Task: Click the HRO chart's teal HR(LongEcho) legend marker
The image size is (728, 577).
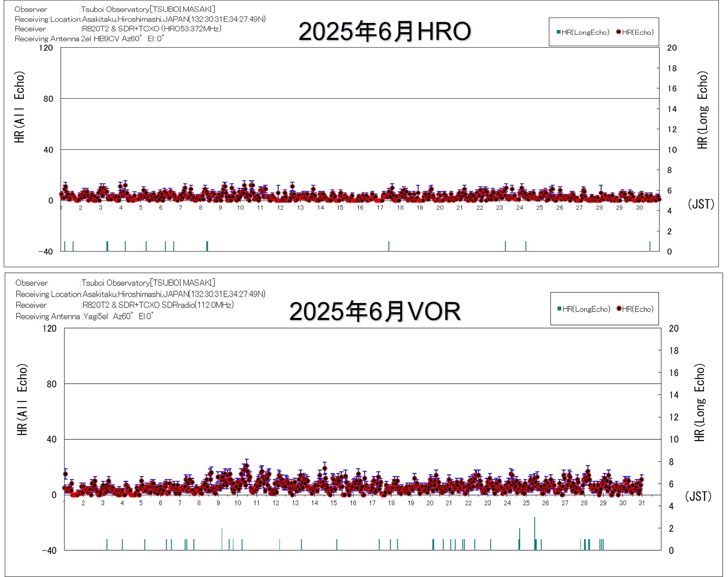Action: (x=558, y=32)
